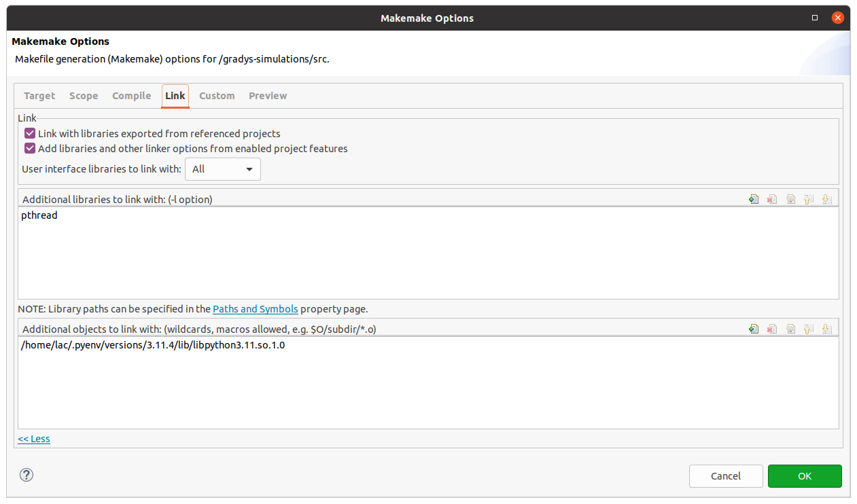Delete entry in additional libraries toolbar
The width and height of the screenshot is (857, 504).
(x=772, y=199)
